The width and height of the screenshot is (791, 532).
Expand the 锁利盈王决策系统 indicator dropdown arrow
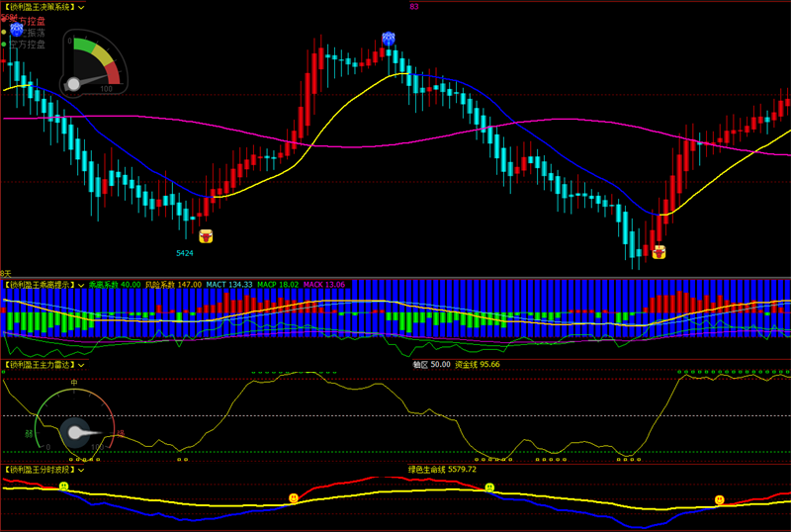[x=81, y=8]
